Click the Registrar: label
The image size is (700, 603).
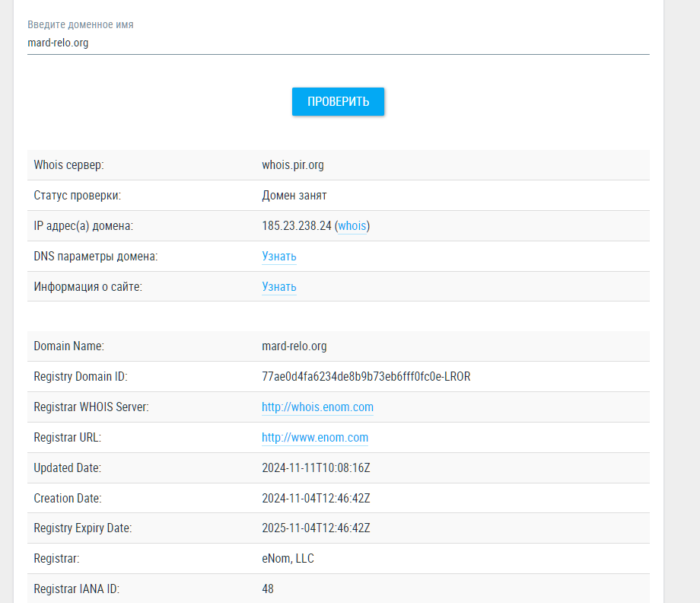click(57, 558)
